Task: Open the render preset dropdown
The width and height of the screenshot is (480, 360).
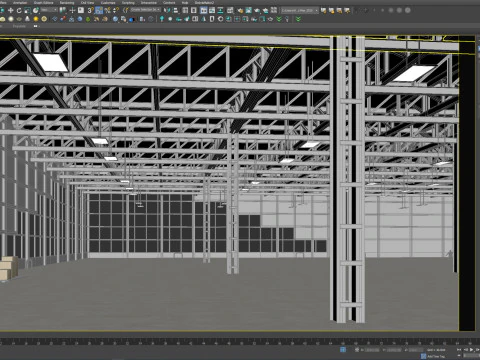Action: click(299, 10)
